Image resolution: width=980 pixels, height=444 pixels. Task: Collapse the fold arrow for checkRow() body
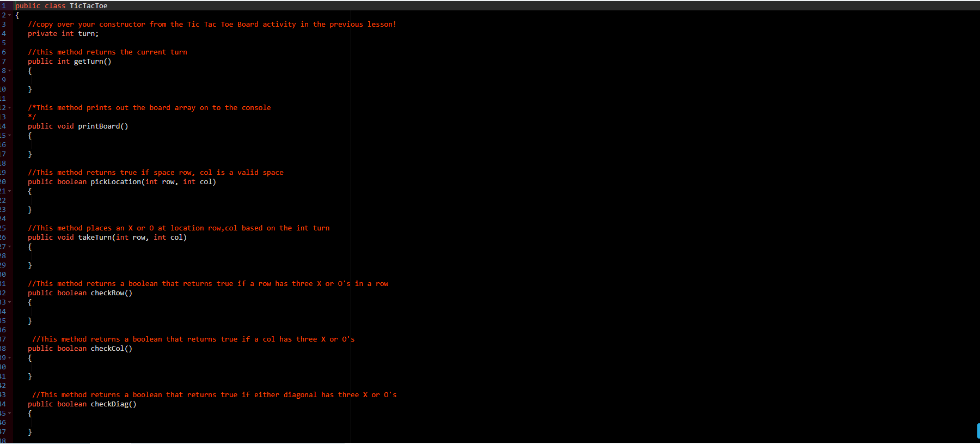(x=9, y=302)
